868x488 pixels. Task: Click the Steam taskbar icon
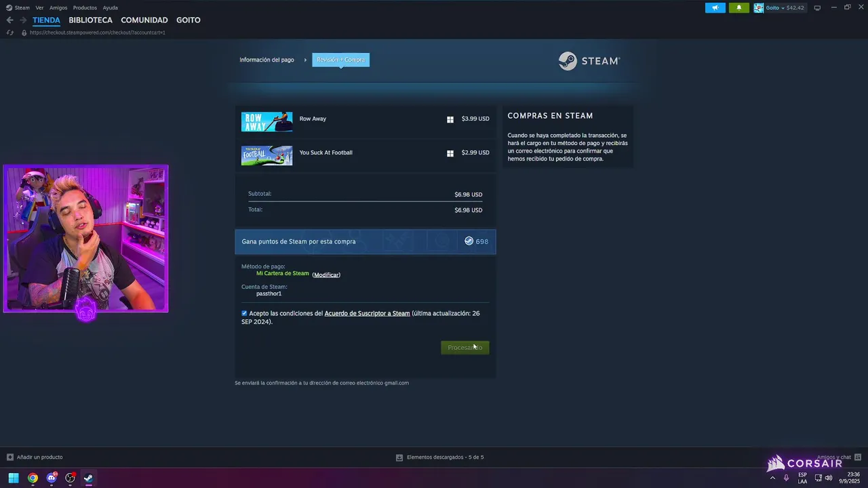pos(88,478)
